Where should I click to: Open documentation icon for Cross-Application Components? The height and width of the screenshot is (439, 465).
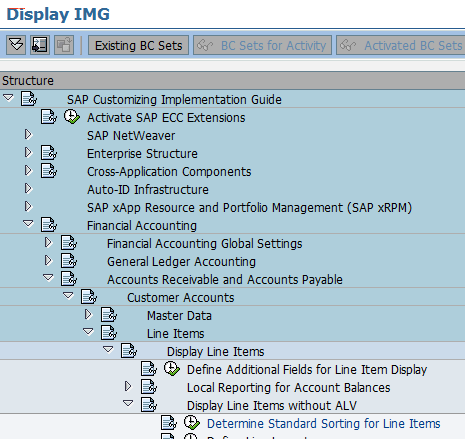click(49, 171)
